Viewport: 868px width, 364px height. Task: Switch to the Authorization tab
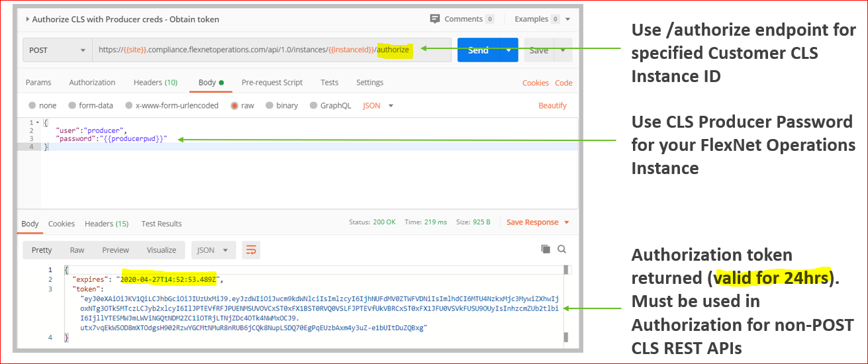[x=92, y=83]
